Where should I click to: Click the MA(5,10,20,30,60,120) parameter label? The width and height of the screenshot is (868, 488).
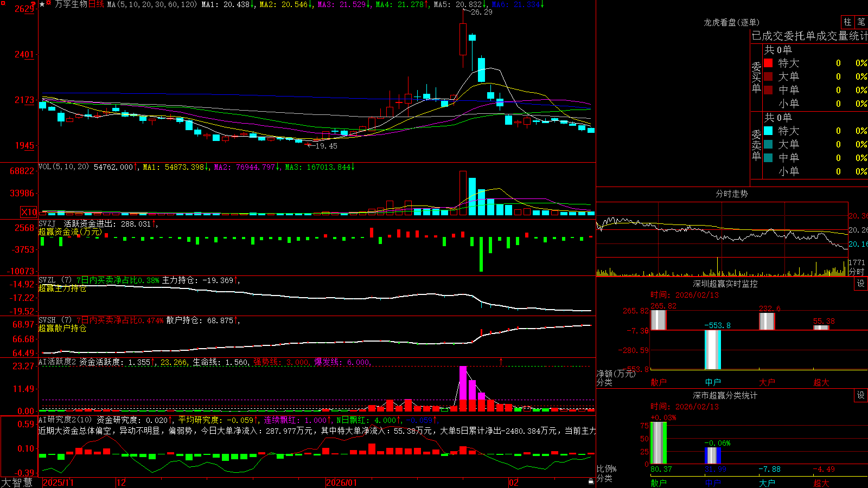[x=152, y=4]
